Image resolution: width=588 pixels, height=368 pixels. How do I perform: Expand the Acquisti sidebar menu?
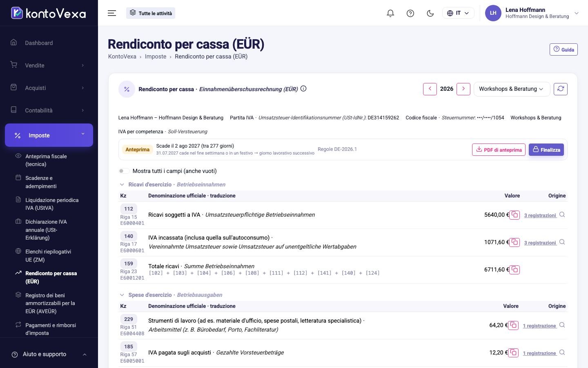(x=49, y=88)
